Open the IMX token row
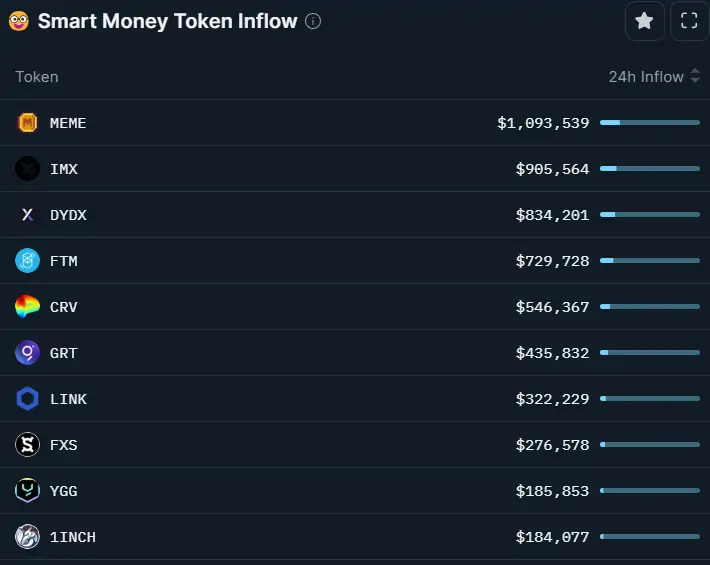The width and height of the screenshot is (710, 565). pyautogui.click(x=355, y=169)
